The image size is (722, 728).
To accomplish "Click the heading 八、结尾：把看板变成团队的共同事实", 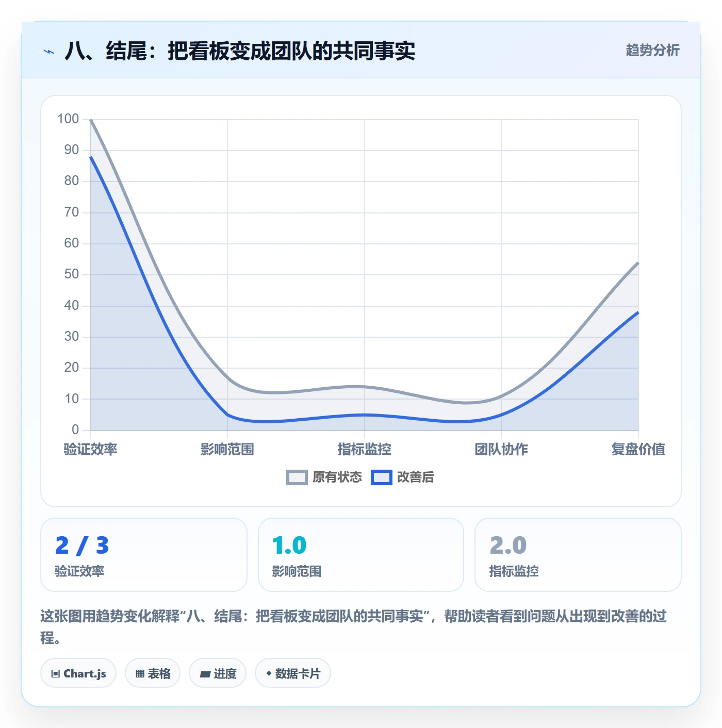I will 240,51.
